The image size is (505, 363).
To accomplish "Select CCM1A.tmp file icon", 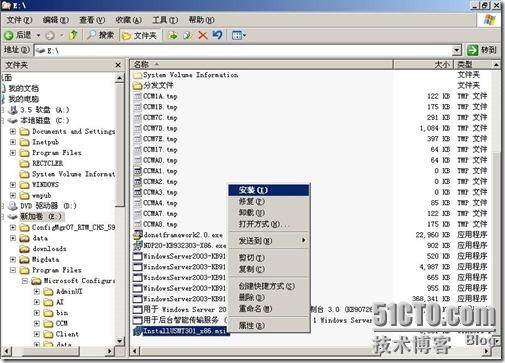I will (137, 96).
